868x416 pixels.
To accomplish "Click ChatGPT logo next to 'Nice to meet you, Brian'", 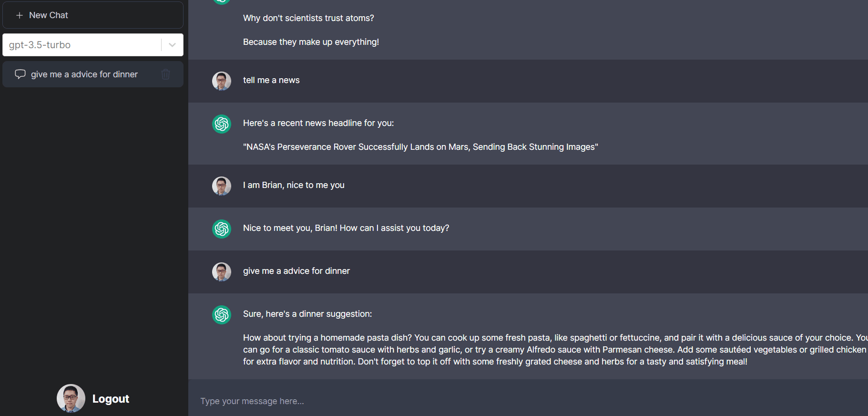I will (222, 229).
